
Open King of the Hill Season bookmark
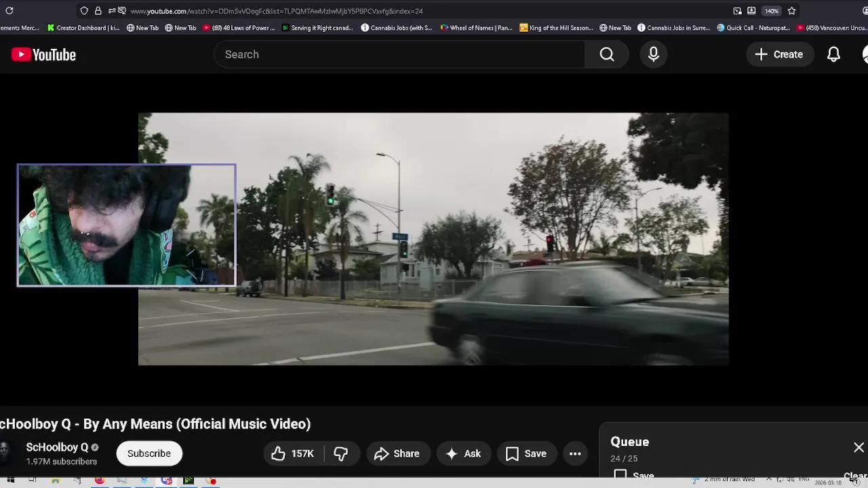556,28
